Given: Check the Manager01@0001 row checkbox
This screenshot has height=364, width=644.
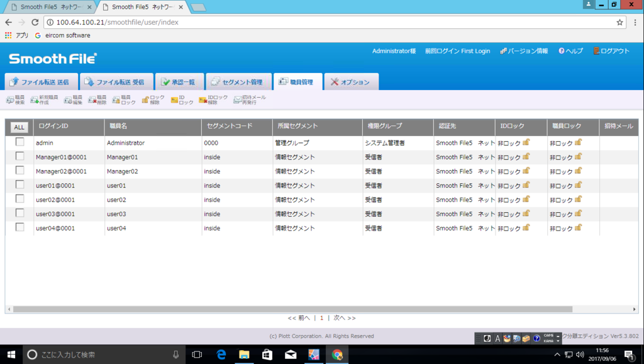Looking at the screenshot, I should (19, 156).
